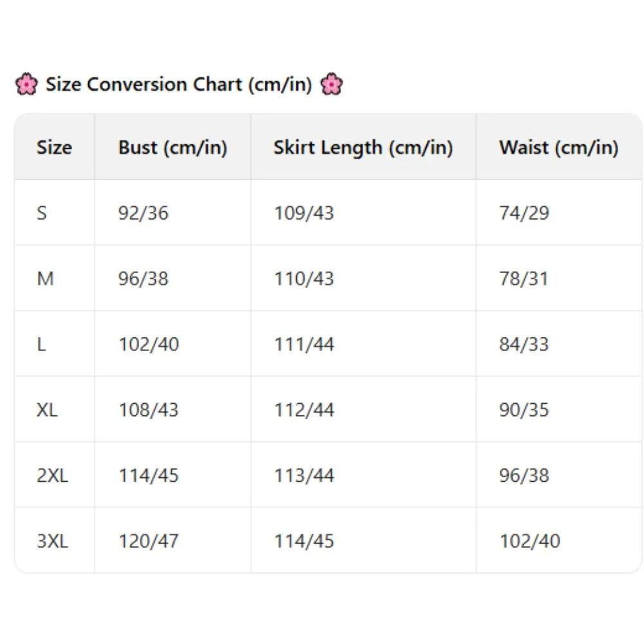Click the pink flower icon after the title
The image size is (644, 644).
[x=332, y=84]
